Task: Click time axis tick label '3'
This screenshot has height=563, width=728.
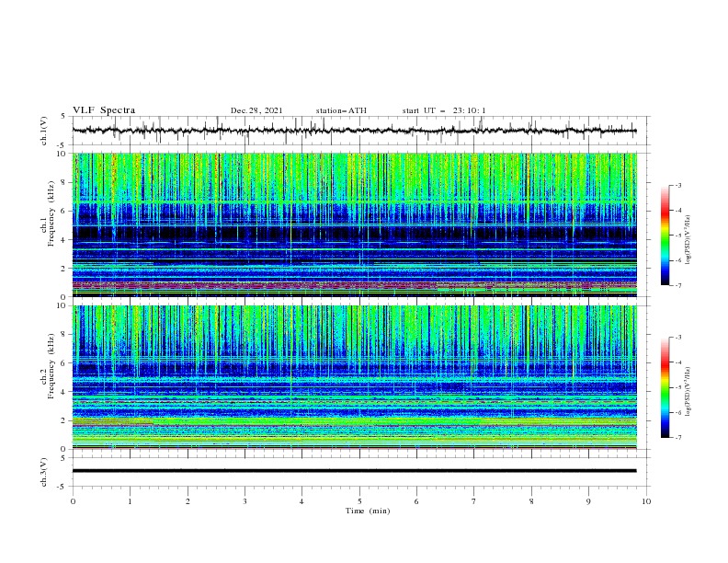Action: pyautogui.click(x=245, y=501)
